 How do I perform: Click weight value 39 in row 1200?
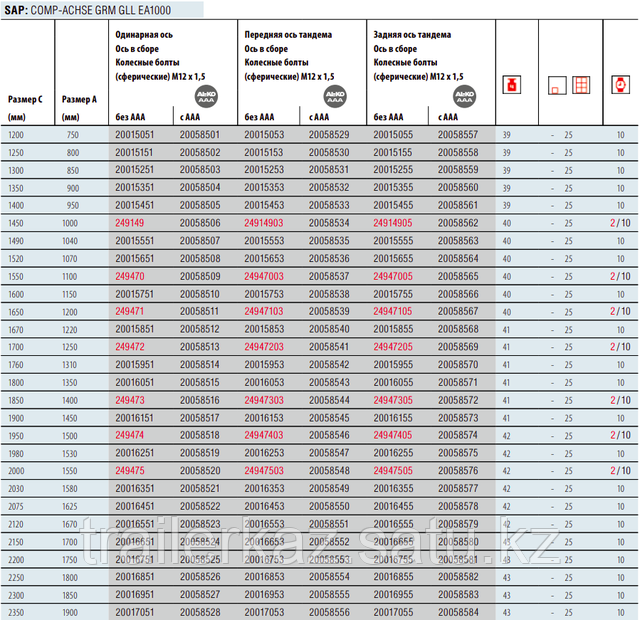pyautogui.click(x=507, y=135)
